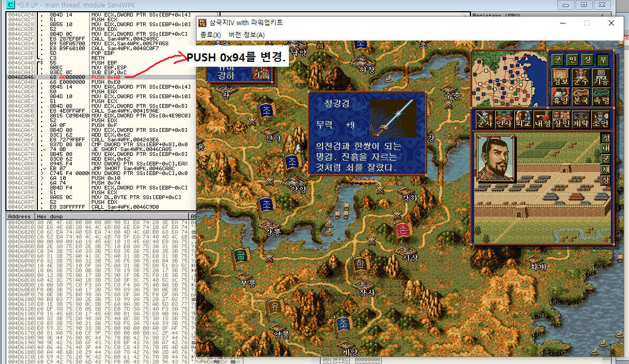Screen dimensions: 629x364
Task: Open the 군사 (military) command
Action: coord(484,120)
